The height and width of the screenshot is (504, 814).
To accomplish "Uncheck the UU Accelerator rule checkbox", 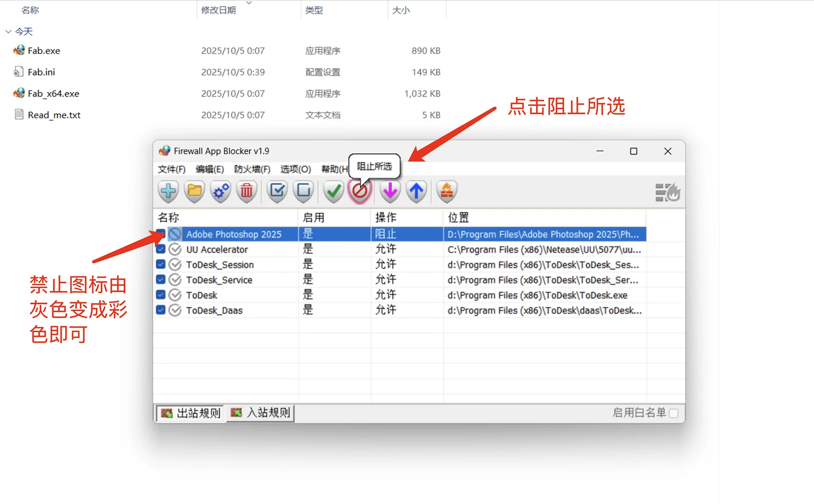I will click(x=161, y=249).
